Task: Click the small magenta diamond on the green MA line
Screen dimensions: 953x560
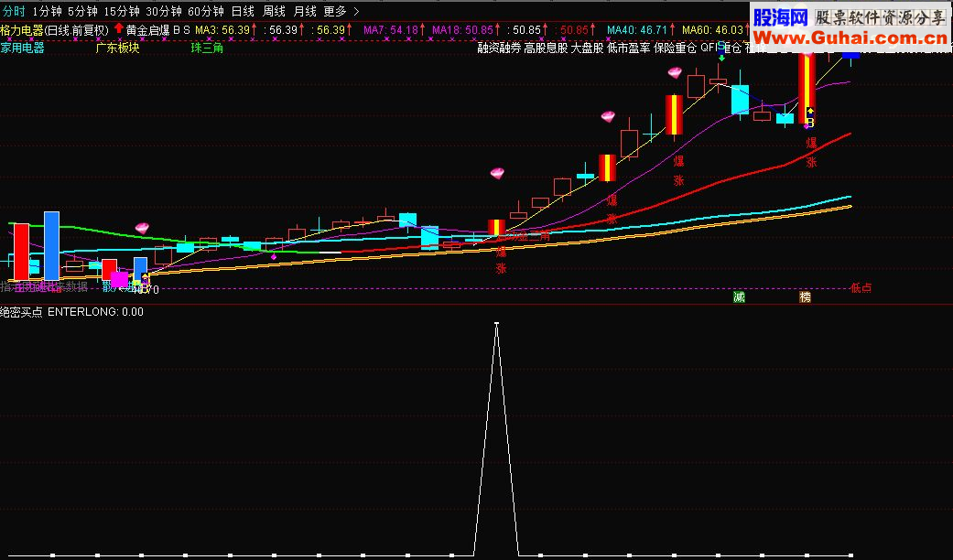Action: pyautogui.click(x=274, y=257)
